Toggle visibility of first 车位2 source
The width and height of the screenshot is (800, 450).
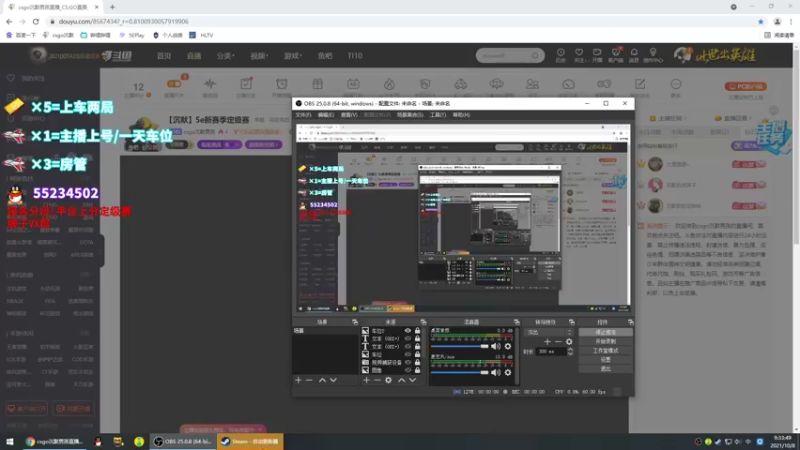click(x=408, y=331)
